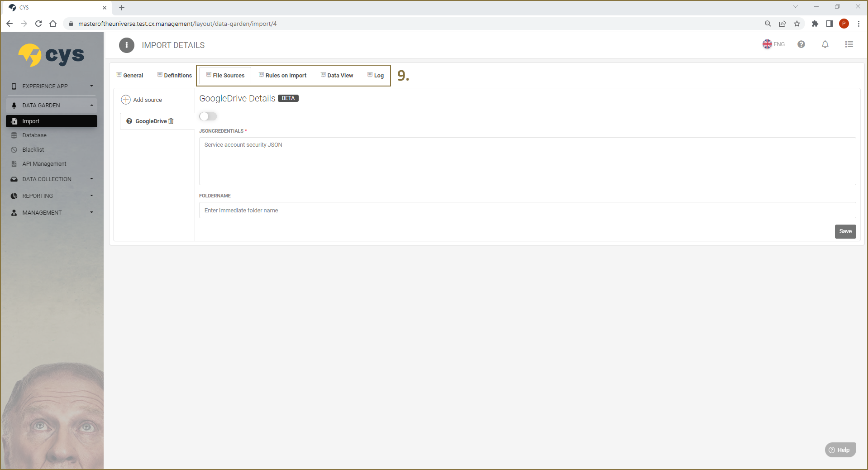This screenshot has width=868, height=470.
Task: Open the browser side panel icon
Action: click(x=830, y=24)
